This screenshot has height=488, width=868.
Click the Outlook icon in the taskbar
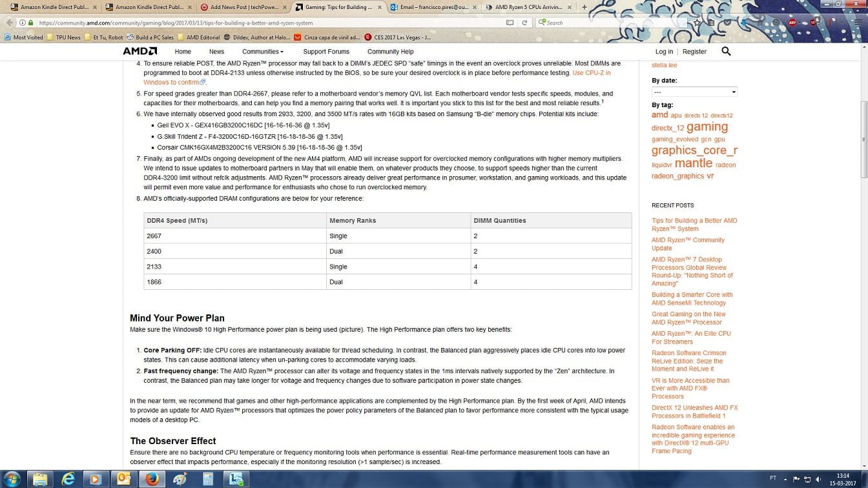pos(123,479)
